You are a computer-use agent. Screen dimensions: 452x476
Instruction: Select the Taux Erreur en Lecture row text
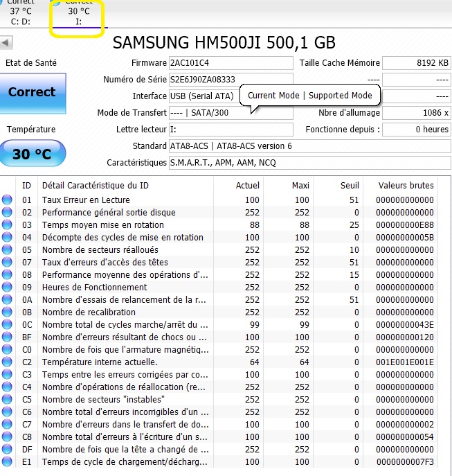pyautogui.click(x=86, y=200)
